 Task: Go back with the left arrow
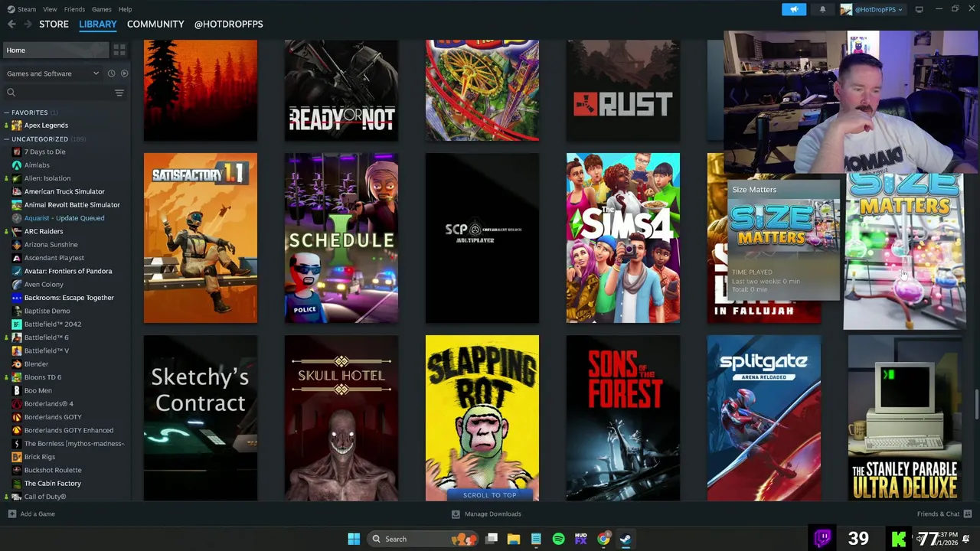[x=11, y=24]
